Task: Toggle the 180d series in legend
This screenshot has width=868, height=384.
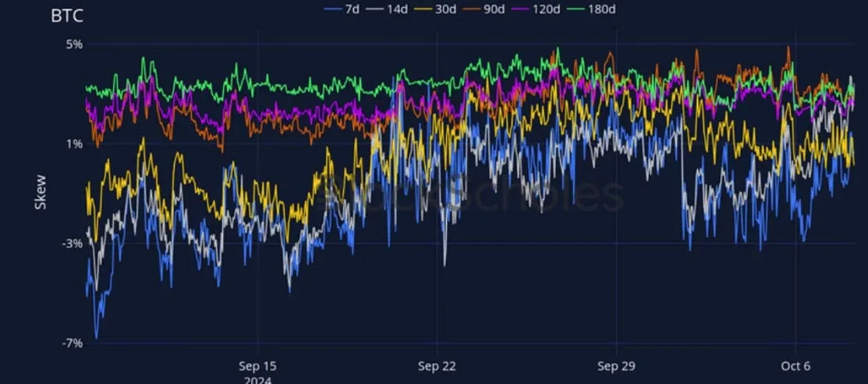Action: 593,9
